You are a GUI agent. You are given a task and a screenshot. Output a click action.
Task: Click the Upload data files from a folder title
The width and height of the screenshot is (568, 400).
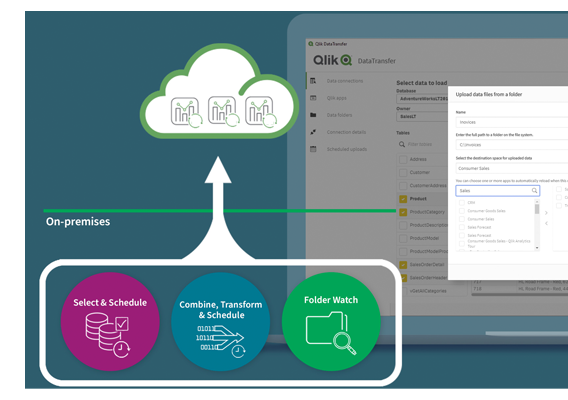click(489, 94)
